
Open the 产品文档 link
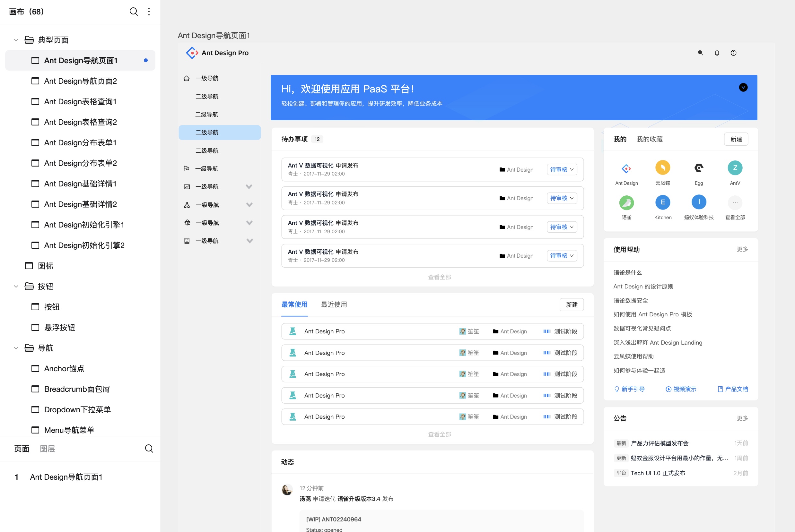[x=733, y=389]
